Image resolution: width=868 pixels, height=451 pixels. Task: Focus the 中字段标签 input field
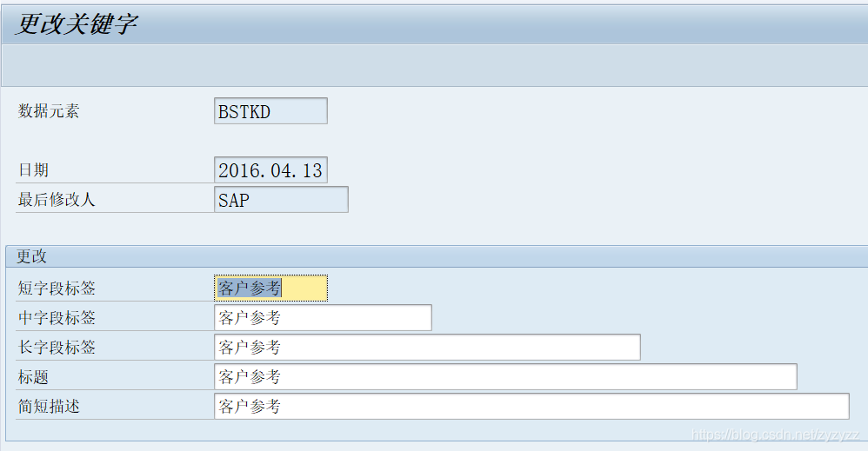click(x=323, y=318)
